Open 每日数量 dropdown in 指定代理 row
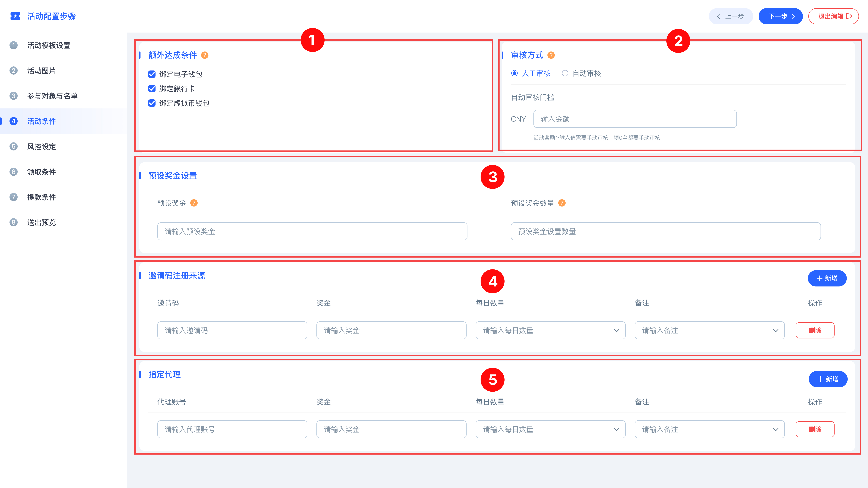 [x=550, y=429]
